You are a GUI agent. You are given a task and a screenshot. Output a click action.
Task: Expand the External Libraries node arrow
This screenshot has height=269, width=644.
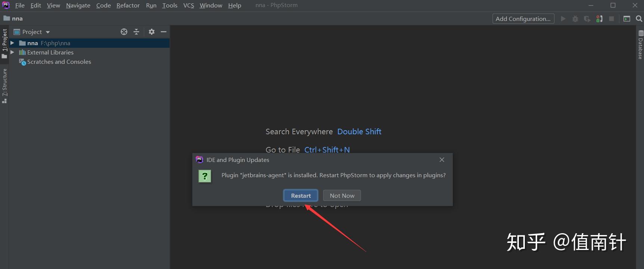[12, 52]
